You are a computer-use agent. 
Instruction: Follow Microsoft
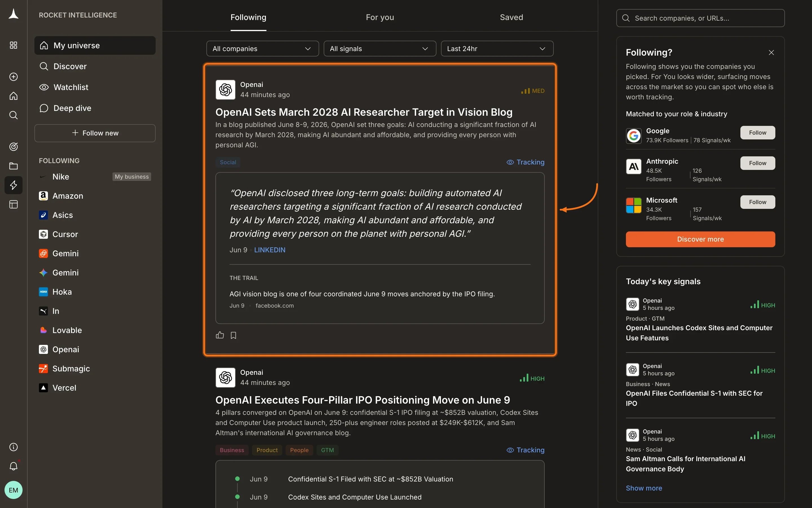pos(758,202)
